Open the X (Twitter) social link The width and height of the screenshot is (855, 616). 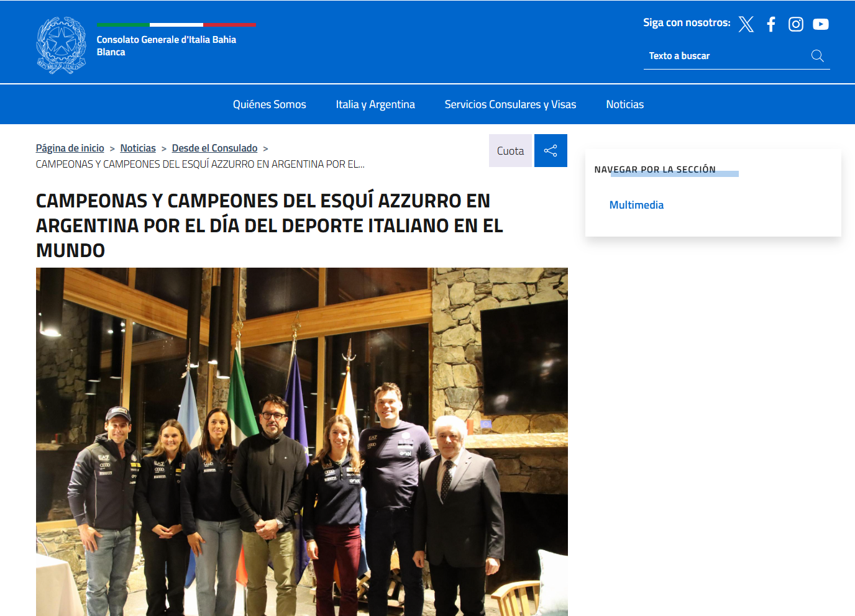pyautogui.click(x=746, y=24)
